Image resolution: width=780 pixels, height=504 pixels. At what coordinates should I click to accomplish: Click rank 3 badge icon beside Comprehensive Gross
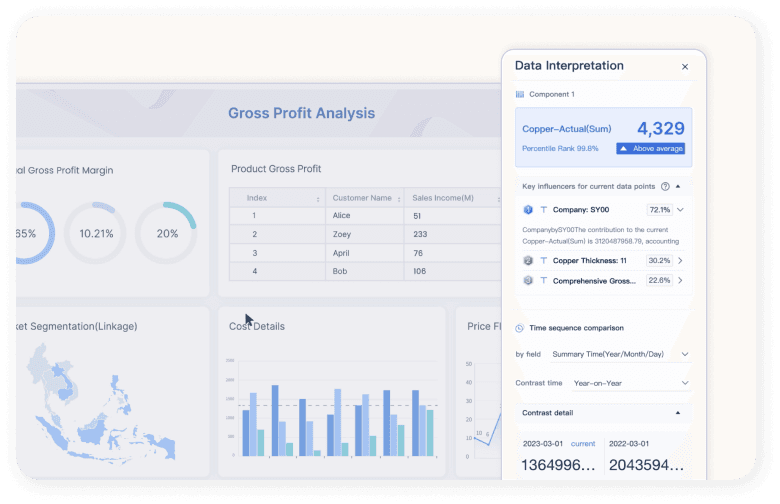click(x=528, y=281)
